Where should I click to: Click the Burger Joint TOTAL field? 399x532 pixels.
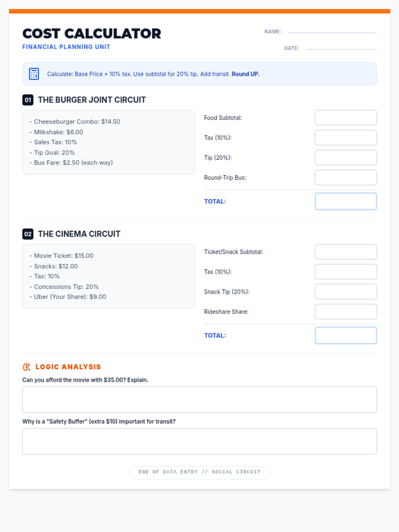pos(346,201)
